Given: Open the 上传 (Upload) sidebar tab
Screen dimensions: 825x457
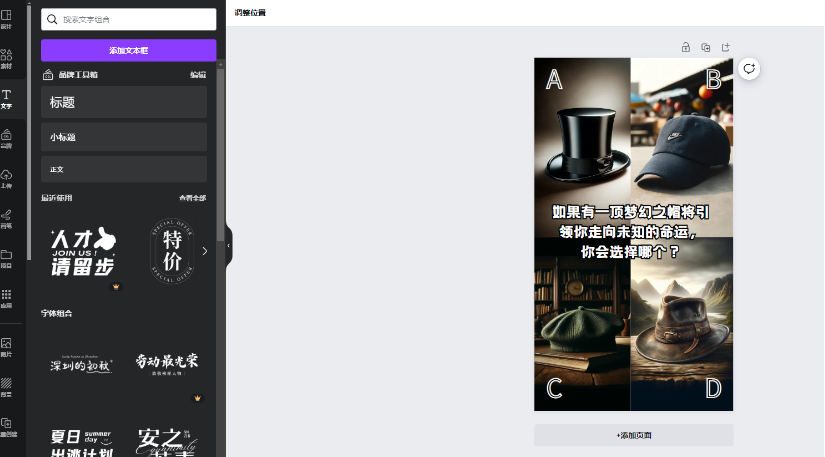Looking at the screenshot, I should click(6, 179).
